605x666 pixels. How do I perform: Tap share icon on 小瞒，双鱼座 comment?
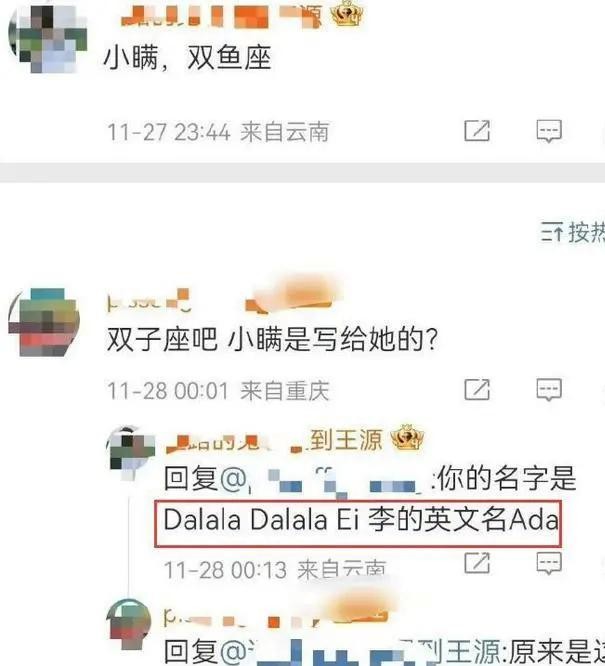477,130
